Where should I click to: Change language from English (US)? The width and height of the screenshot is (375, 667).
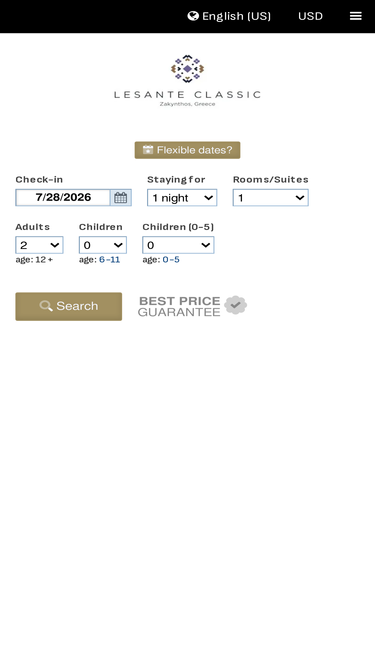click(x=236, y=16)
